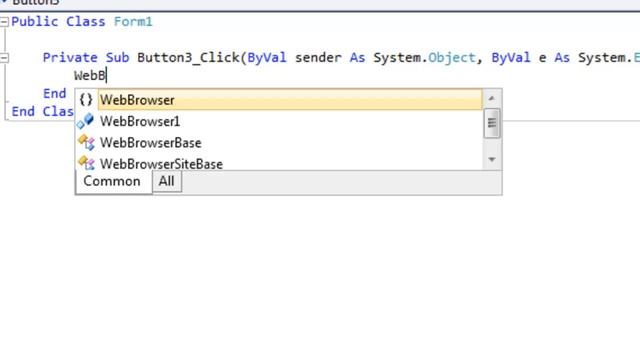Image resolution: width=640 pixels, height=360 pixels.
Task: Click the class icon beside WebBrowserBase
Action: point(86,142)
